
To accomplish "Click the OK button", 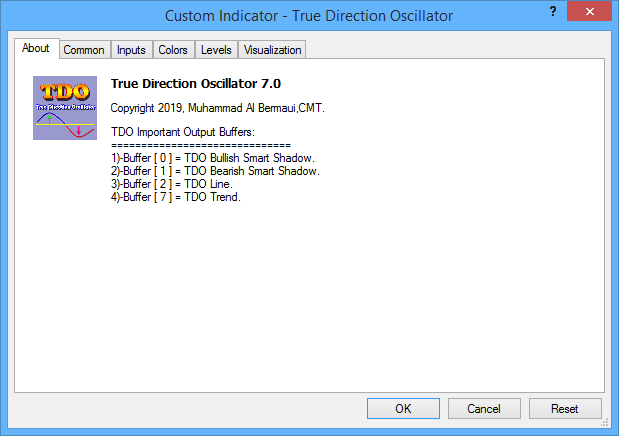I will [403, 408].
